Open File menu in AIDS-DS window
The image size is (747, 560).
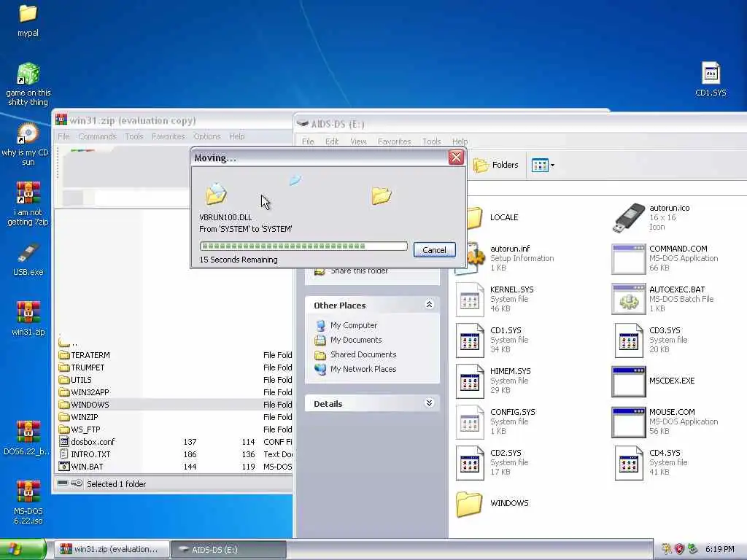click(x=309, y=141)
